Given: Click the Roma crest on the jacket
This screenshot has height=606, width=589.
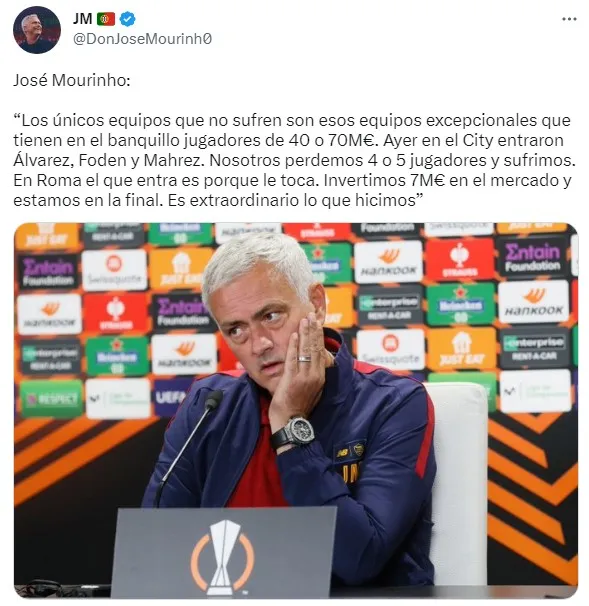Looking at the screenshot, I should tap(359, 449).
